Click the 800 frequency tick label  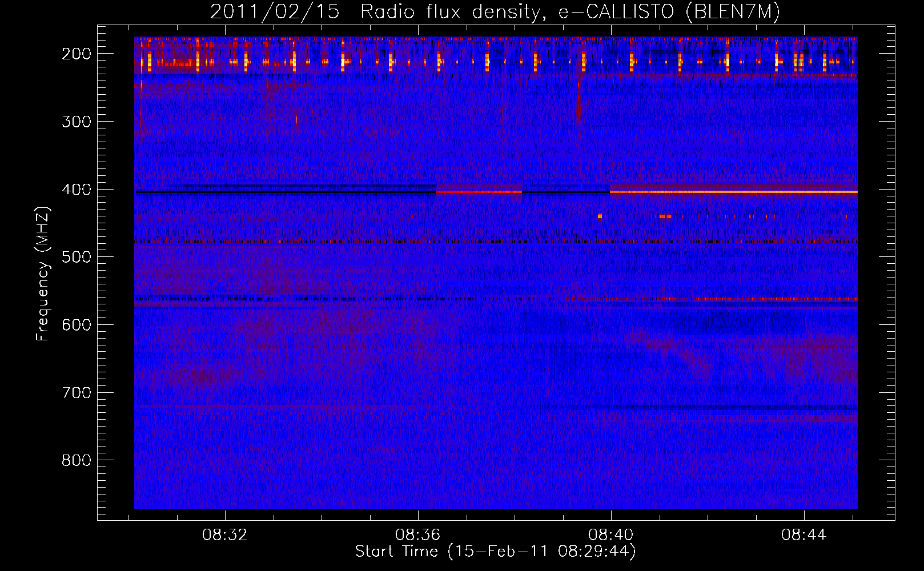click(x=76, y=460)
